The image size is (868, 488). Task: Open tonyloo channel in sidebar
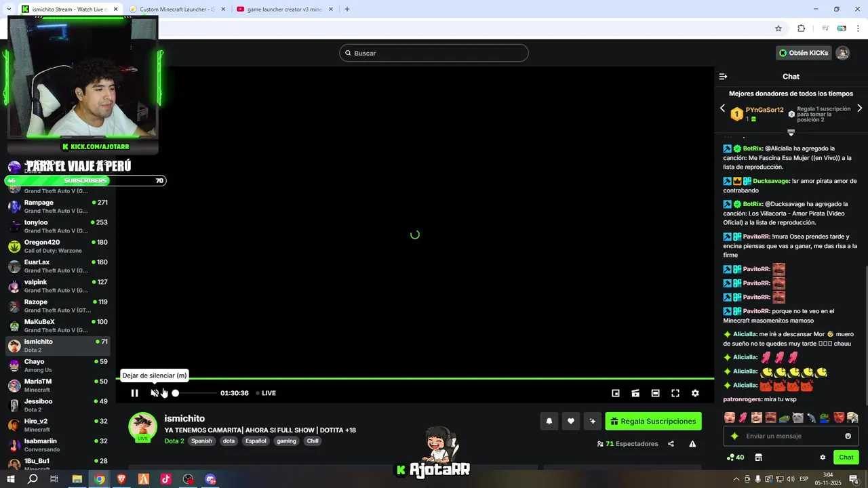58,226
